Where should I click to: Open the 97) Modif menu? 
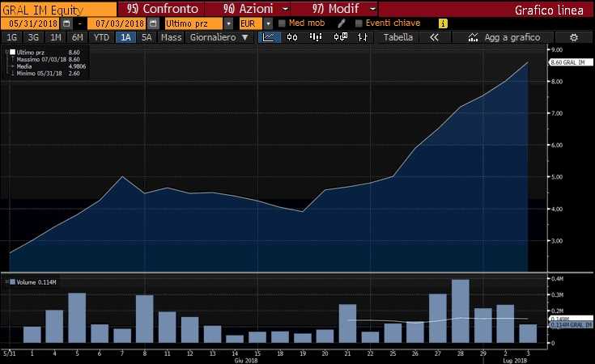(x=335, y=8)
